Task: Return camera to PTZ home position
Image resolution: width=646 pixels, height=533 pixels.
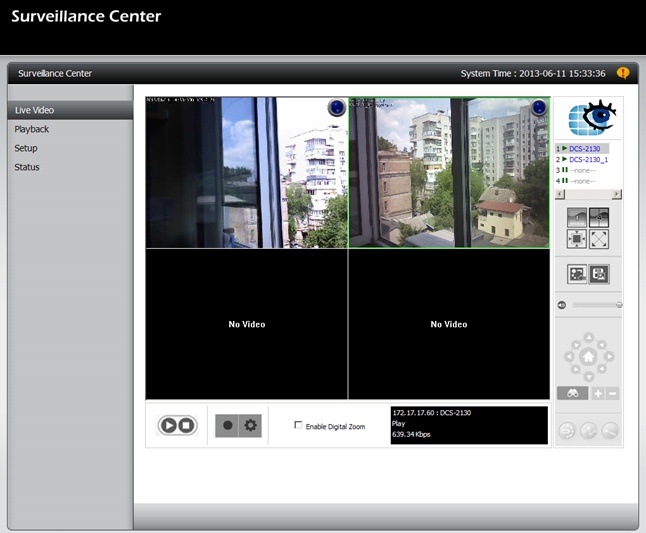Action: 589,357
